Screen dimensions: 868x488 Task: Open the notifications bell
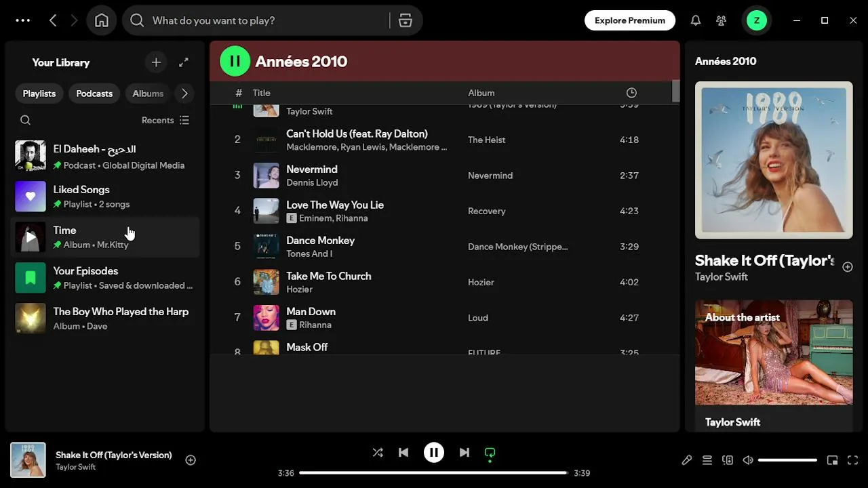696,20
